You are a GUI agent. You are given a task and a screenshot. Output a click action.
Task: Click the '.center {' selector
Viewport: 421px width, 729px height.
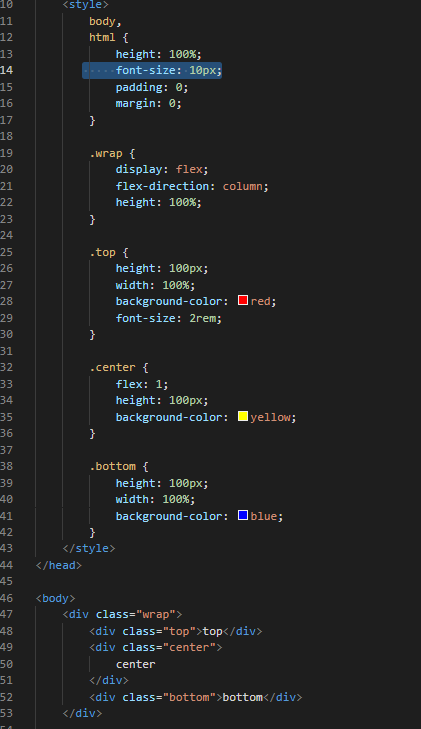coord(119,367)
